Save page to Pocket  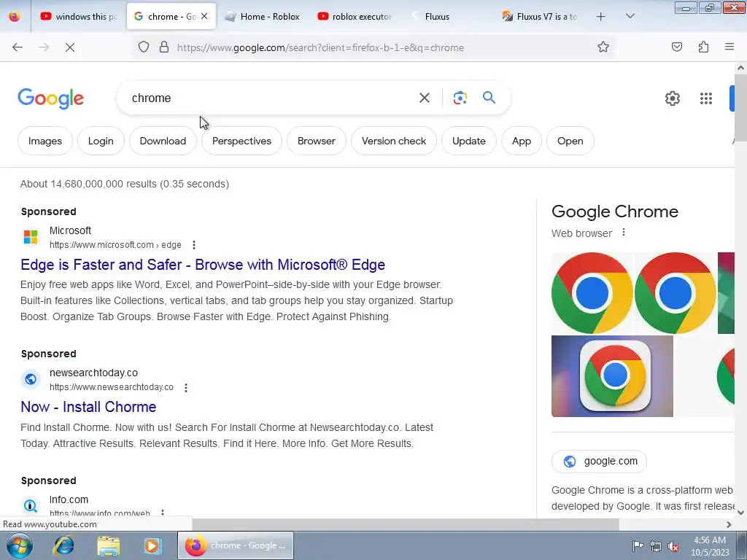[676, 47]
